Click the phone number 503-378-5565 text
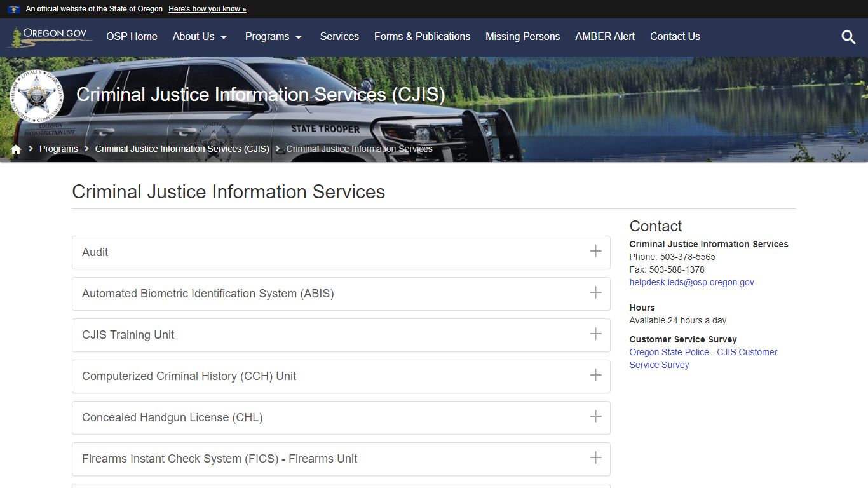This screenshot has width=868, height=488. (x=688, y=257)
